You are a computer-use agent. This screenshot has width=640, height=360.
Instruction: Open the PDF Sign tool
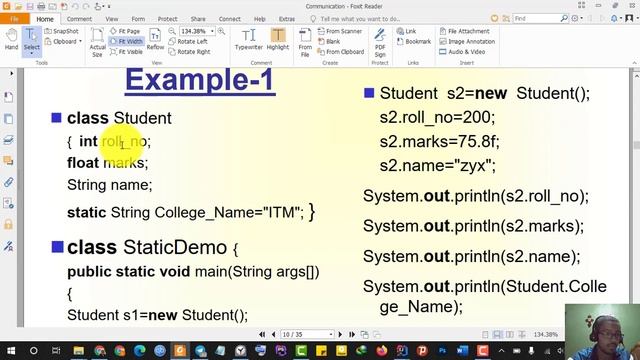pos(380,42)
